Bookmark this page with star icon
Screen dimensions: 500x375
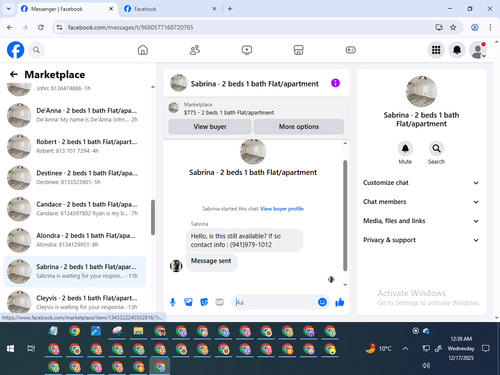[453, 27]
